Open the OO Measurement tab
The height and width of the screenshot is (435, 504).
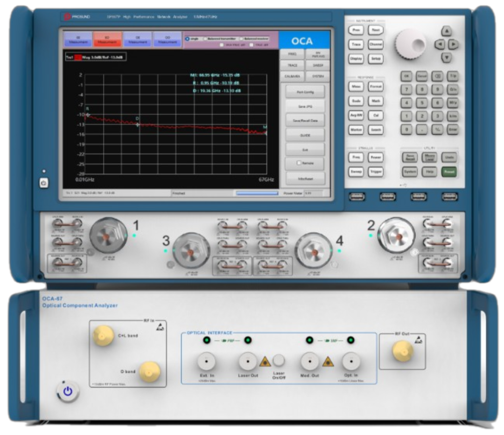(168, 40)
